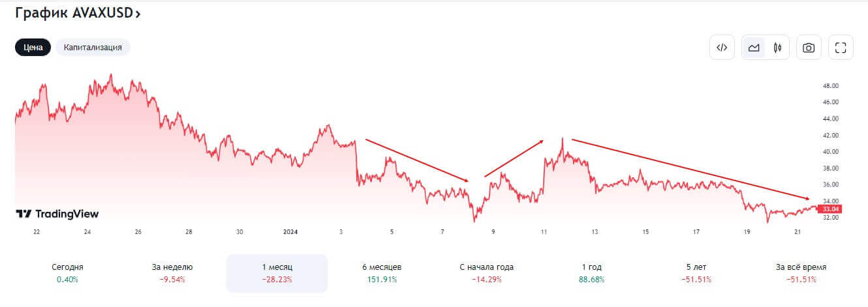Switch to candlestick chart view

[x=777, y=48]
